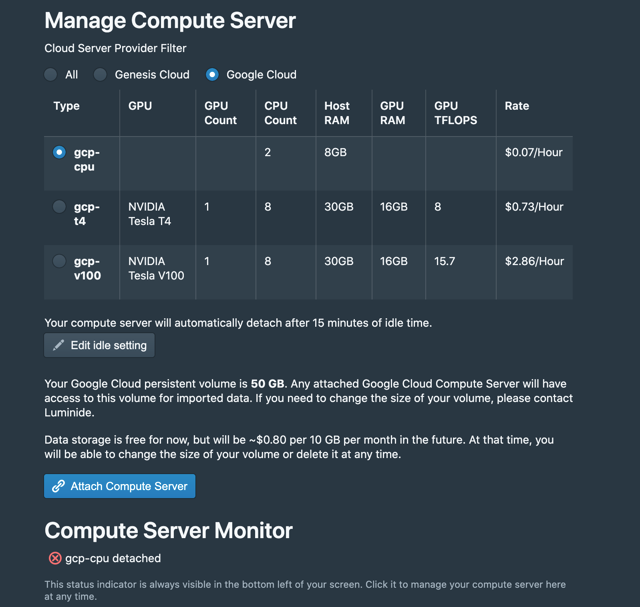The height and width of the screenshot is (607, 640).
Task: Click the Rate column header
Action: tap(517, 106)
